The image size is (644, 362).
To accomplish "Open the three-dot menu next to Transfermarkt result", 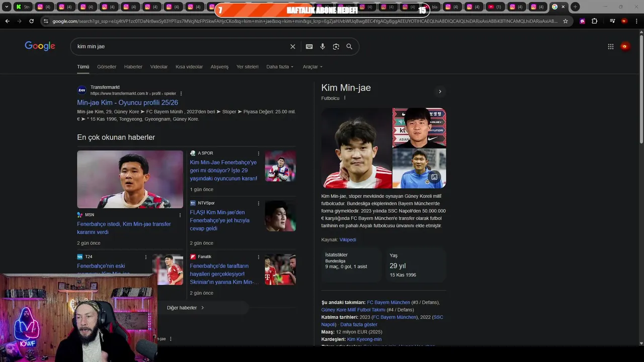I will pos(181,94).
